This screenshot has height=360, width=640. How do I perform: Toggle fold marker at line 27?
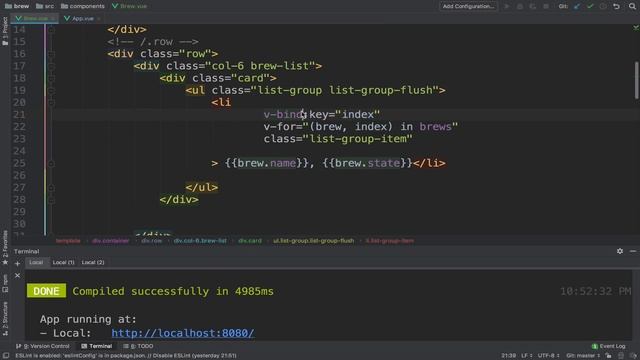51,188
